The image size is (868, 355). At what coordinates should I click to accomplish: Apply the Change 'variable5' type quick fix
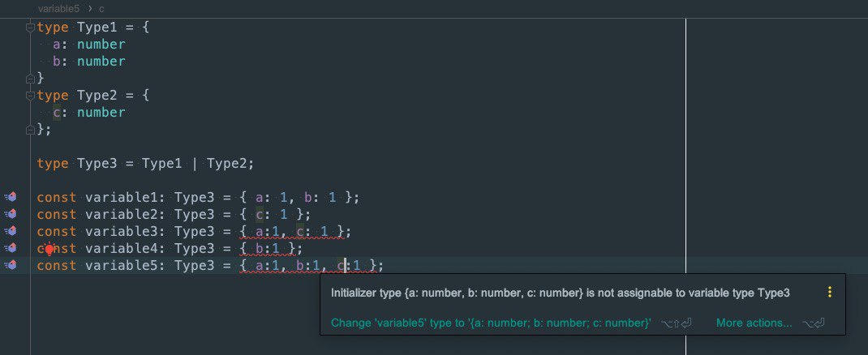click(x=491, y=323)
